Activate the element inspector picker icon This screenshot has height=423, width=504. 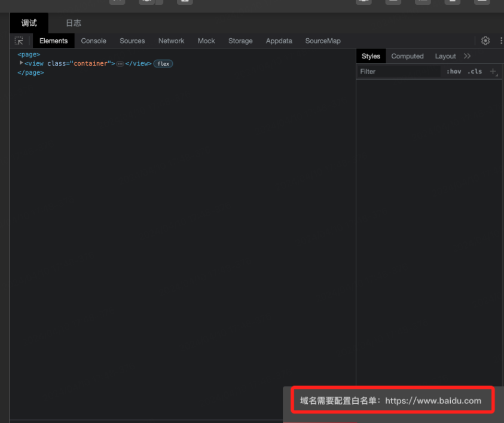click(x=19, y=41)
